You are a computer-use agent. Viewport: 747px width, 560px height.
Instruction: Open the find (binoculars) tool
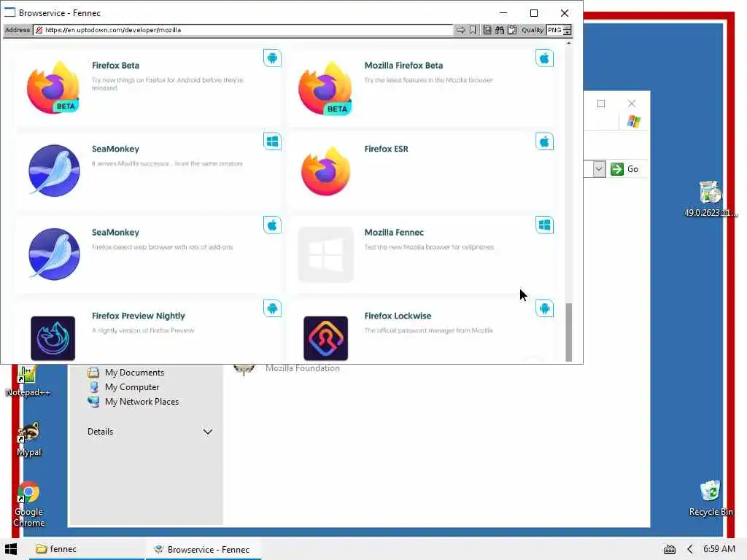499,30
